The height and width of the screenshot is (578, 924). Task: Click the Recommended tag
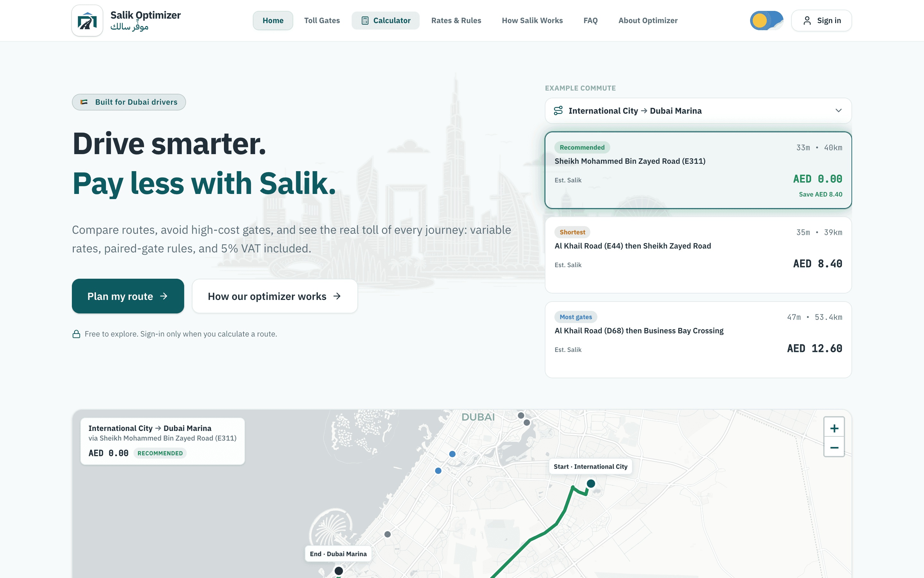[582, 148]
